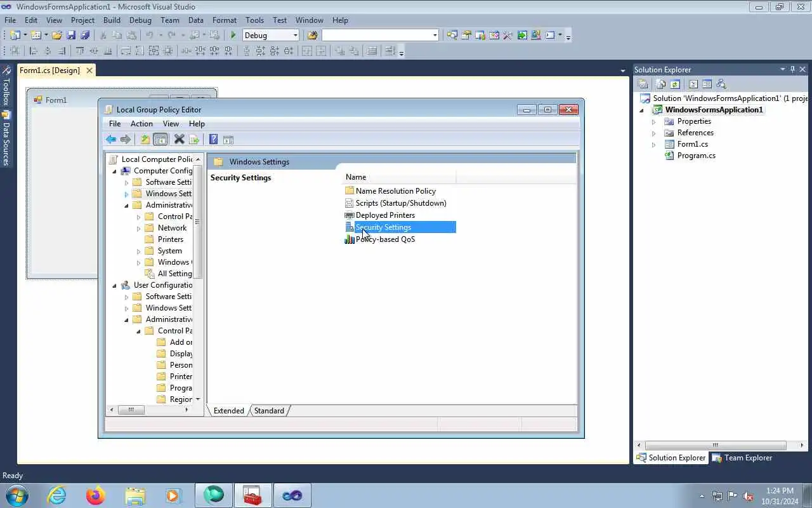Launch Internet Explorer from the taskbar

[x=56, y=495]
